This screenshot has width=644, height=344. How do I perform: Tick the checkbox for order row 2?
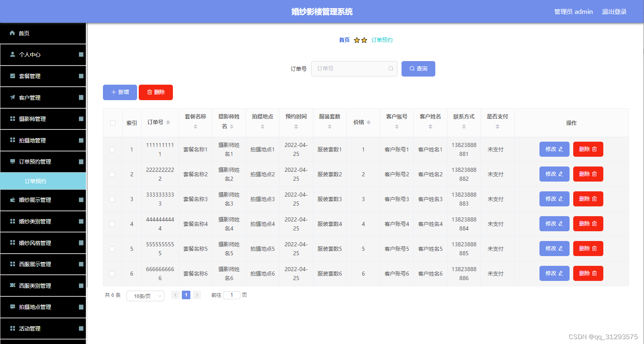click(x=112, y=174)
